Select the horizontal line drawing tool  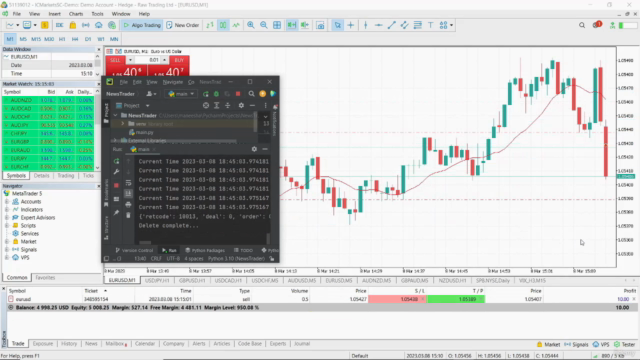point(378,25)
